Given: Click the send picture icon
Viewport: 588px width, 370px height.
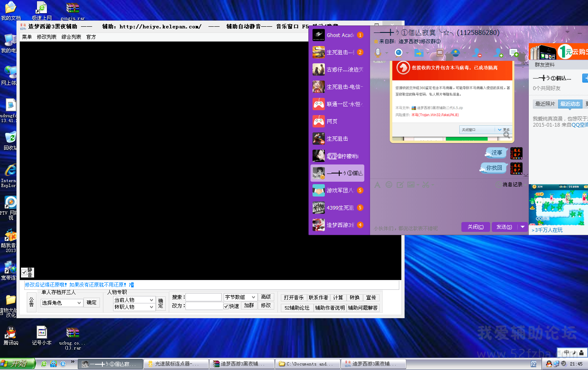Looking at the screenshot, I should [x=411, y=185].
